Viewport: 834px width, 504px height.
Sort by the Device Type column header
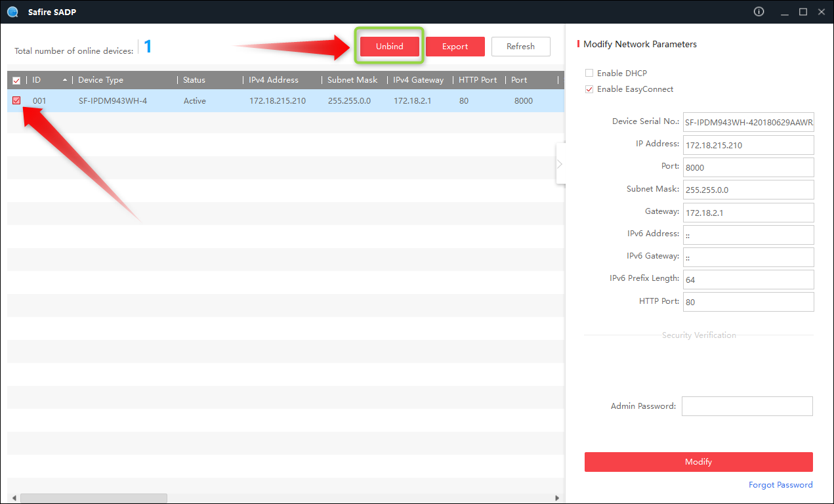pos(100,80)
